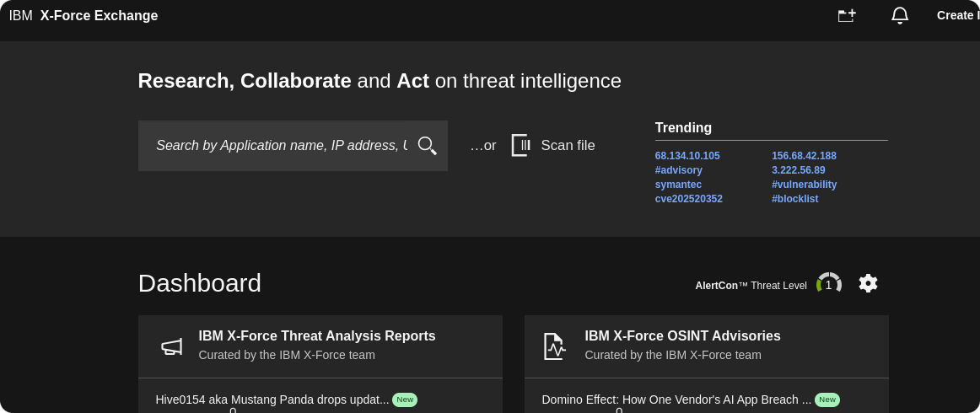The image size is (980, 413).
Task: Click the Scan file icon
Action: 520,146
